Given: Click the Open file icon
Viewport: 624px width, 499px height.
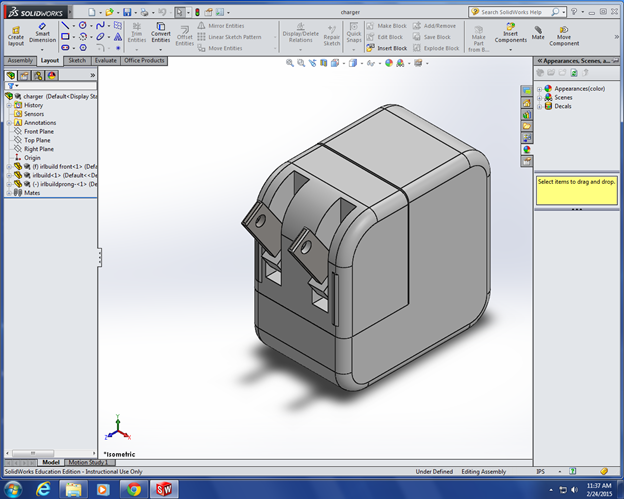Looking at the screenshot, I should 109,12.
